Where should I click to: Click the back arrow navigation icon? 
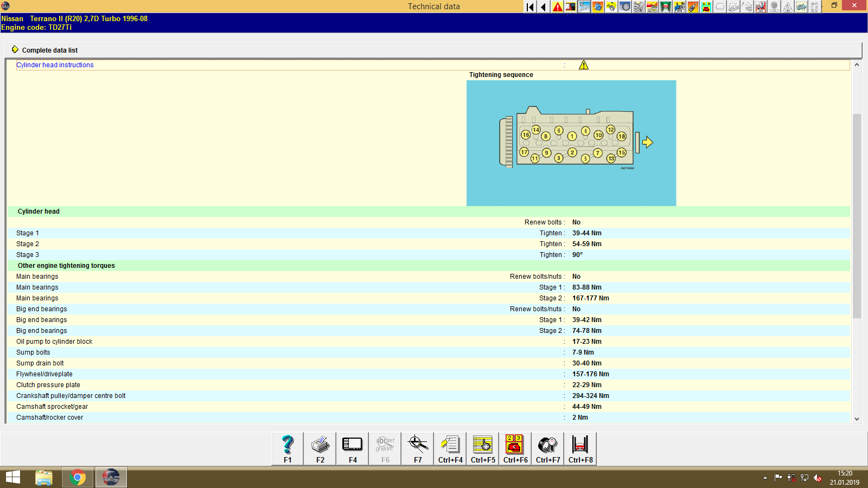pos(542,7)
